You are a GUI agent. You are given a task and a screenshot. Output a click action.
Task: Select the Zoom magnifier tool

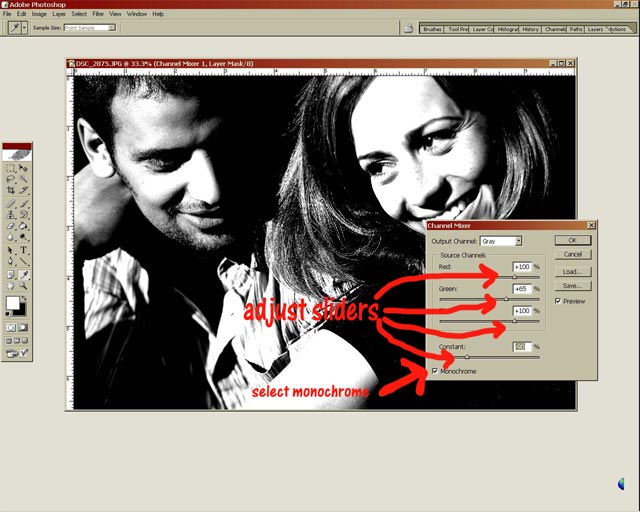coord(24,286)
